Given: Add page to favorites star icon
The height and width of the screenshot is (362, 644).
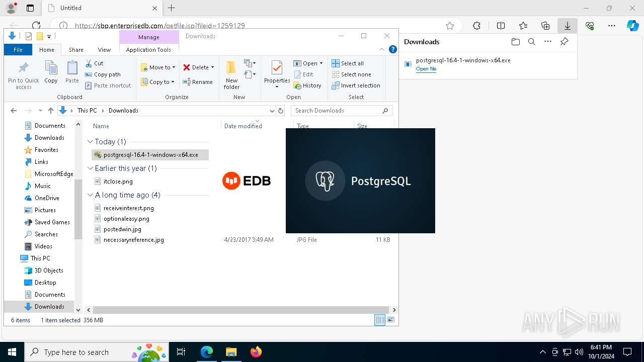Looking at the screenshot, I should [x=450, y=26].
